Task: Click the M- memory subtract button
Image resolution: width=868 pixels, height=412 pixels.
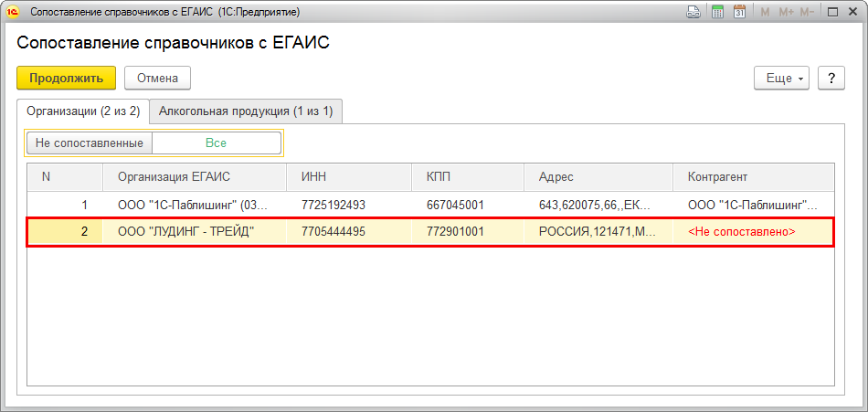Action: [x=807, y=12]
